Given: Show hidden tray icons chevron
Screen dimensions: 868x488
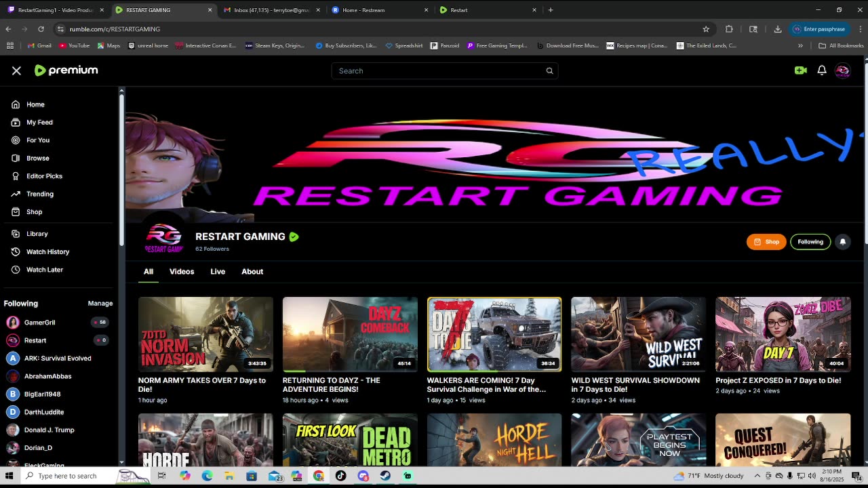Looking at the screenshot, I should pyautogui.click(x=757, y=476).
